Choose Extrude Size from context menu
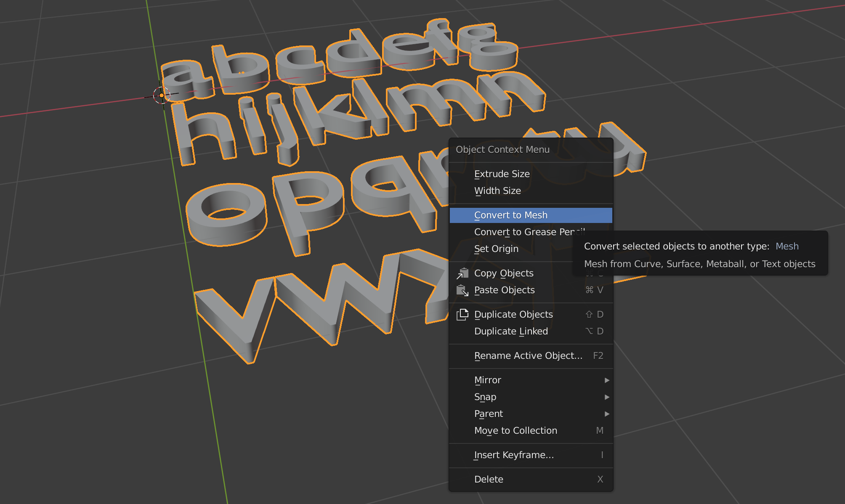 502,174
